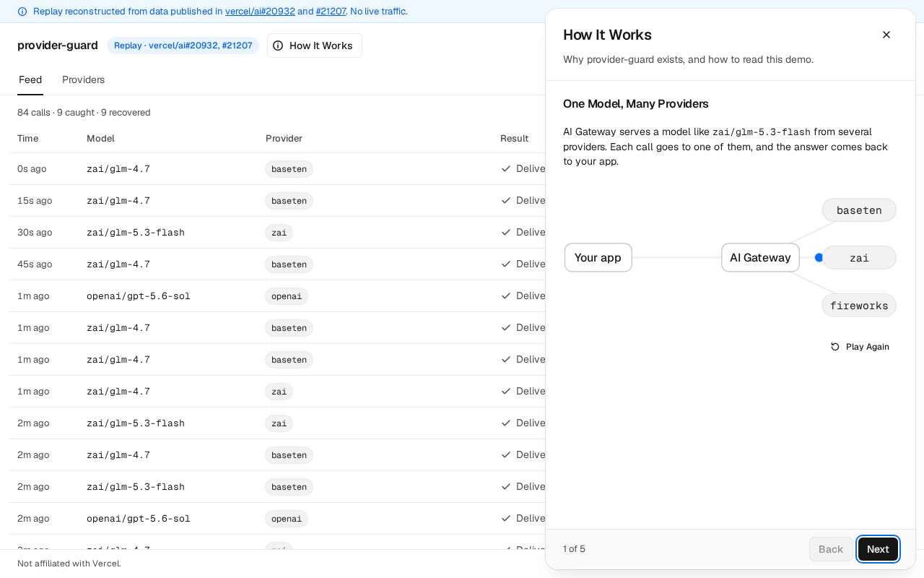
Task: Click the info icon in How It Works button
Action: pyautogui.click(x=278, y=46)
